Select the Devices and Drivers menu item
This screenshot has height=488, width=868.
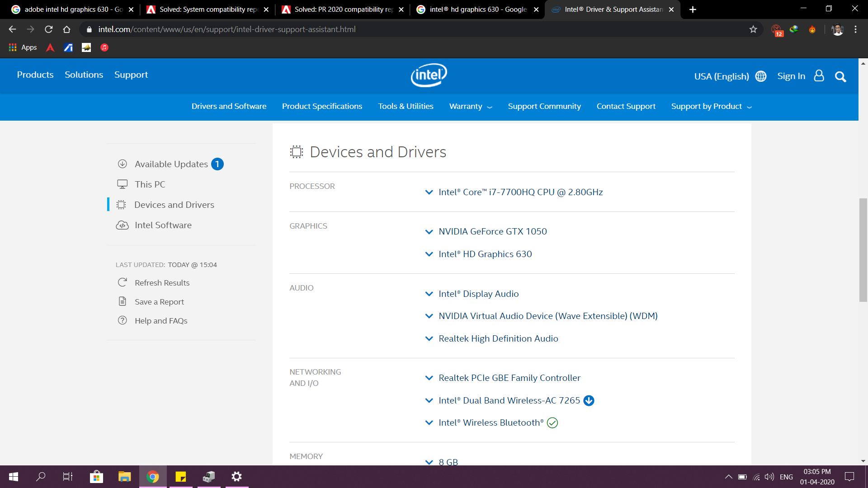click(x=175, y=204)
